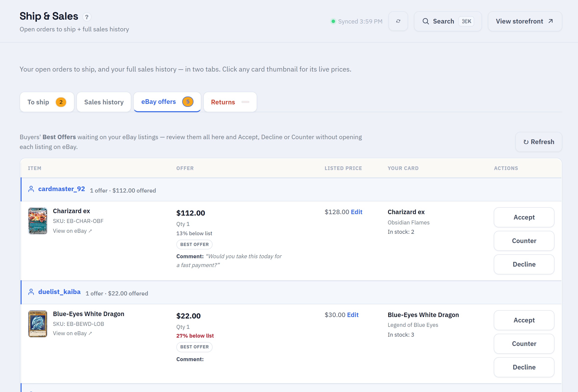Click the 27% below list text
Image resolution: width=578 pixels, height=392 pixels.
(x=195, y=336)
